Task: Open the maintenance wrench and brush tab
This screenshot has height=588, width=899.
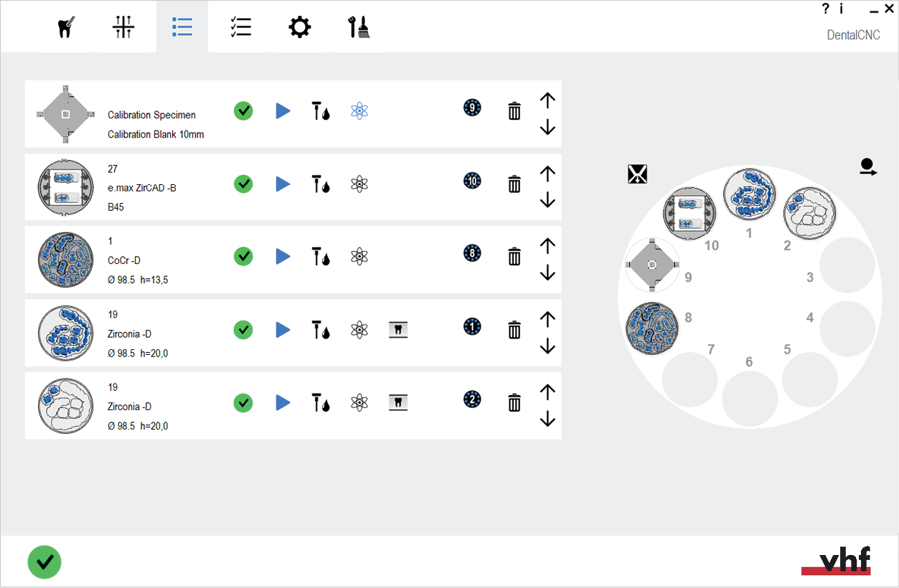Action: coord(358,27)
